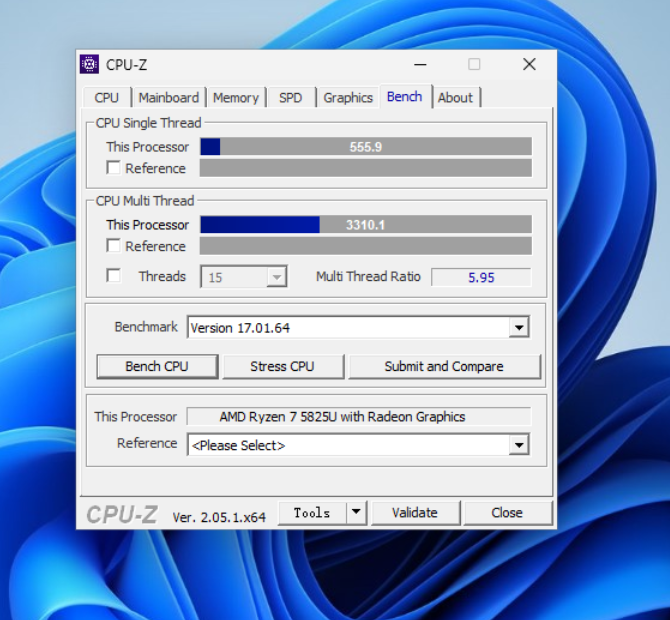Tick the Threads checkbox

pos(113,276)
